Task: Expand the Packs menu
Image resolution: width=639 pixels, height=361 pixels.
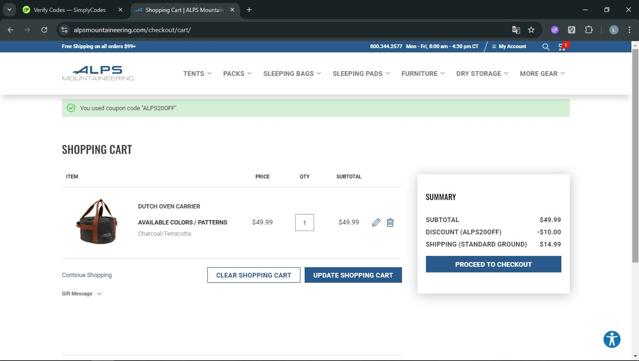Action: click(237, 74)
